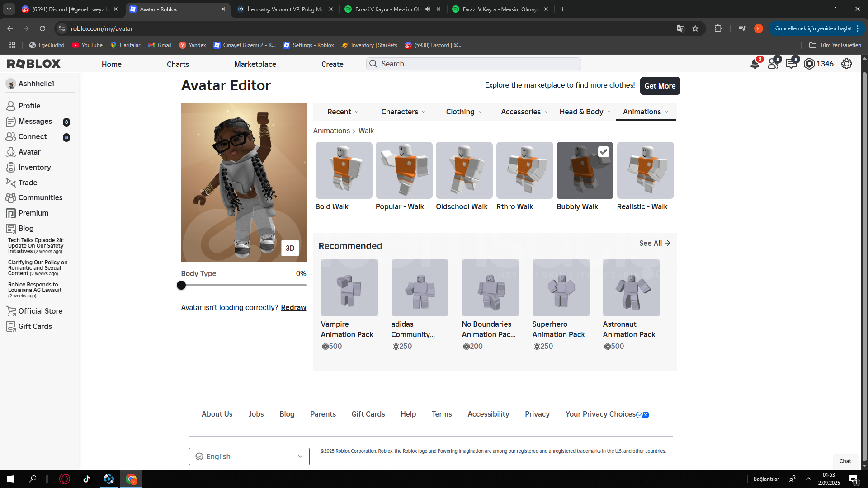Expand the Animations dropdown
This screenshot has height=488, width=868.
[646, 112]
